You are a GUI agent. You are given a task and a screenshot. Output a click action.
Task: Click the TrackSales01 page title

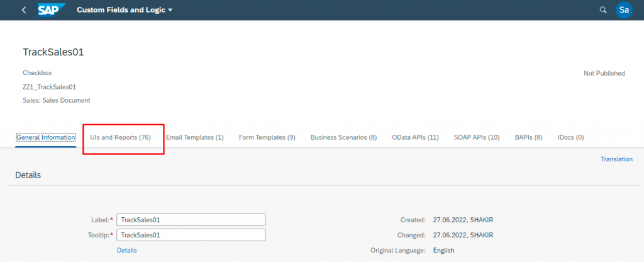[x=53, y=52]
